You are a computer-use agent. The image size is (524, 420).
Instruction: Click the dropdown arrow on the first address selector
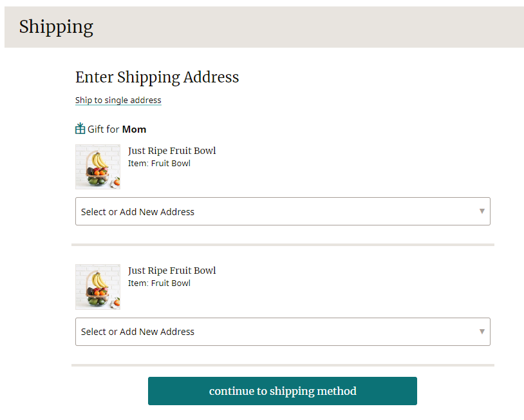point(482,211)
